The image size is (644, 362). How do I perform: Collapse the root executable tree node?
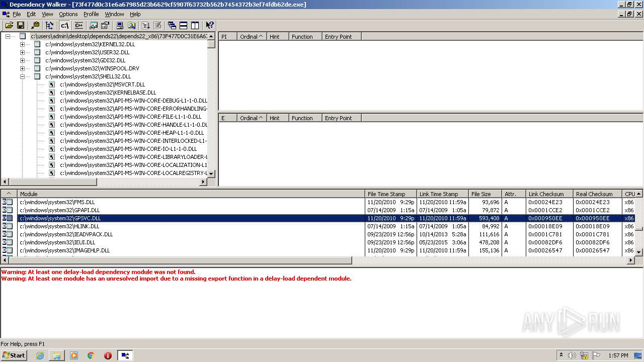point(8,36)
